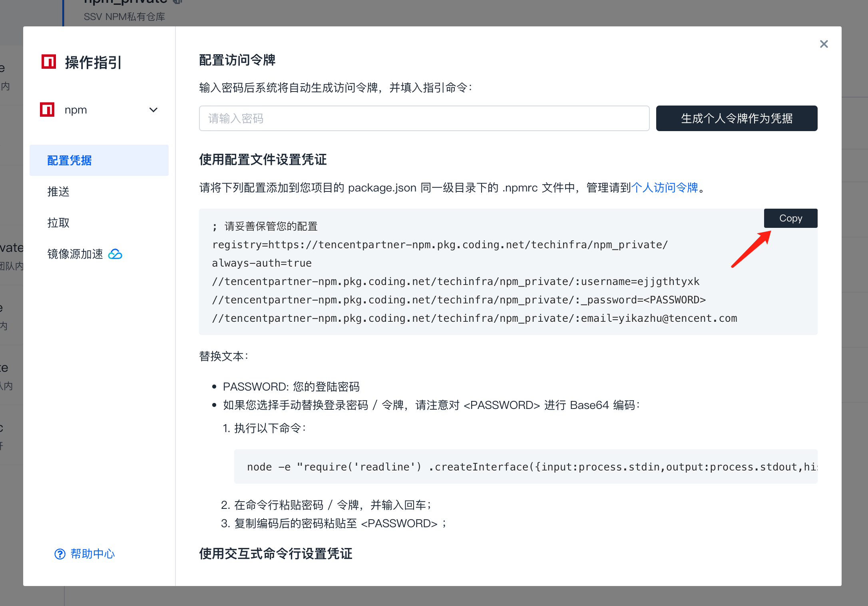Image resolution: width=868 pixels, height=606 pixels.
Task: Click the registry= line in config
Action: 440,245
